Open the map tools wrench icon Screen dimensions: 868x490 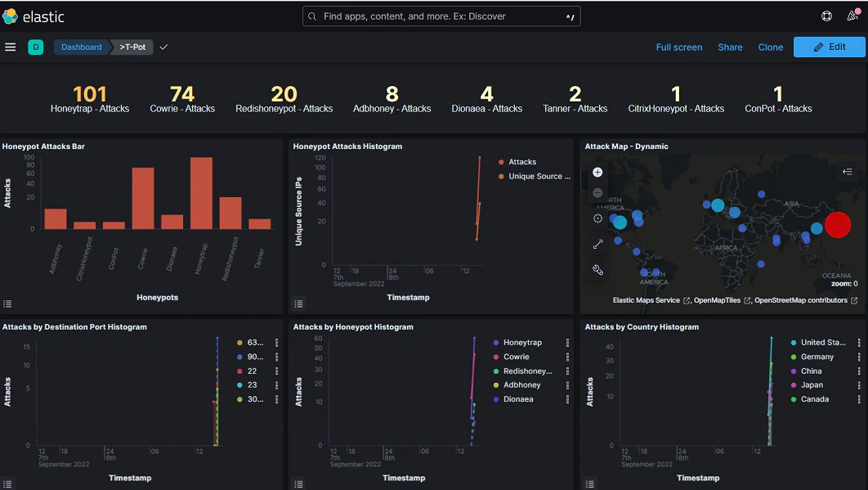pyautogui.click(x=597, y=270)
